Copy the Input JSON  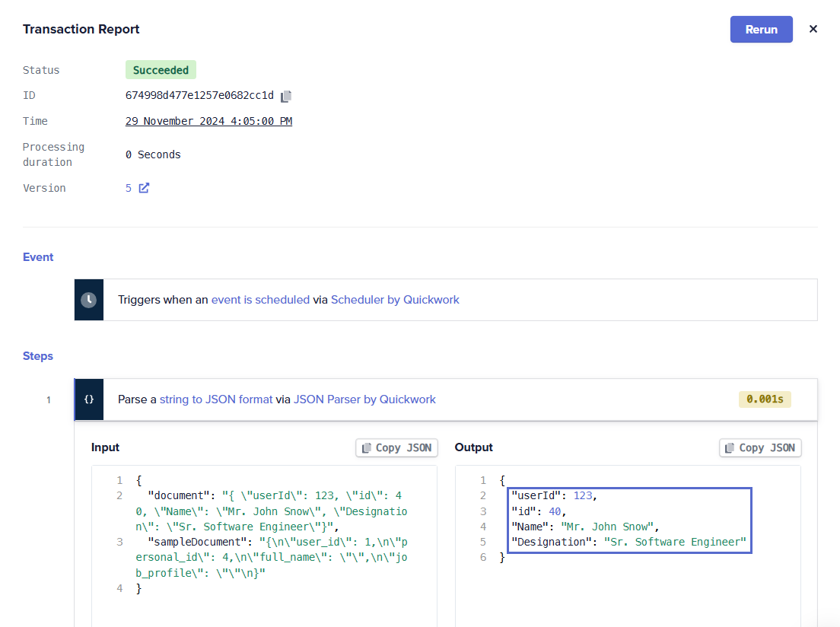coord(396,447)
